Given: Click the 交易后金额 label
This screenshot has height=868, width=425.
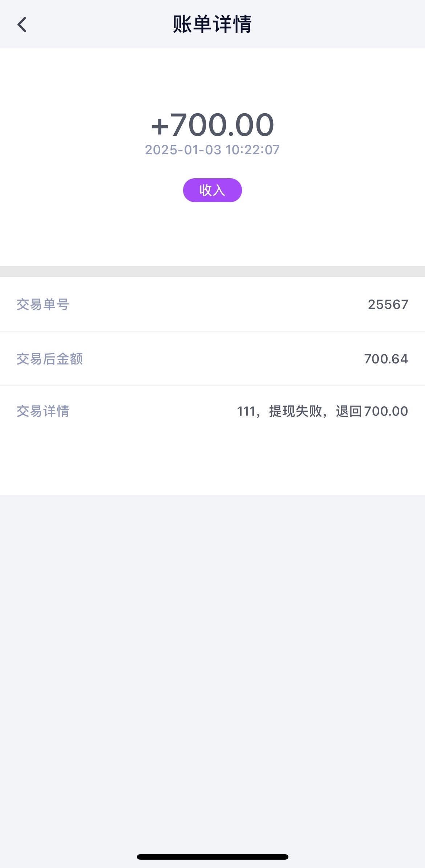Looking at the screenshot, I should click(50, 359).
